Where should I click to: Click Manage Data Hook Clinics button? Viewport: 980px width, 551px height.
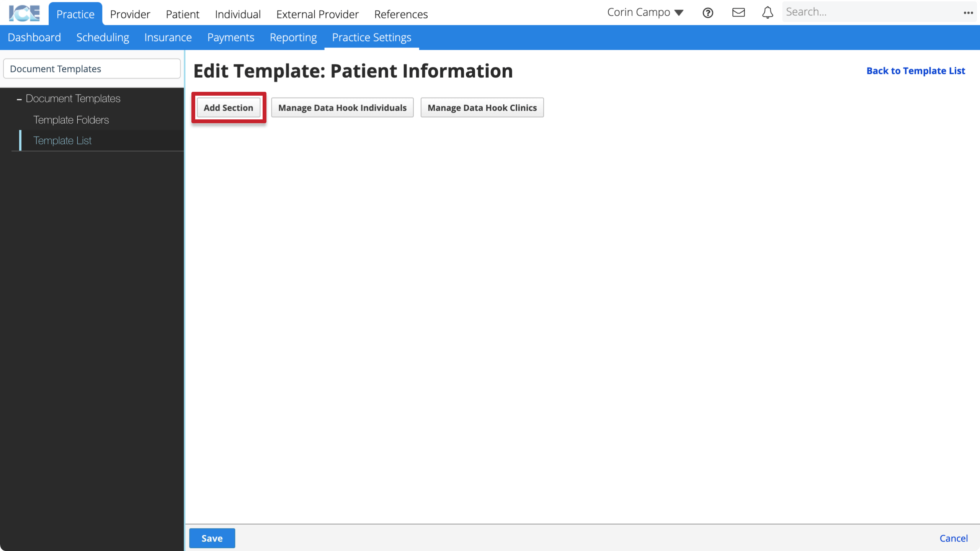point(482,108)
